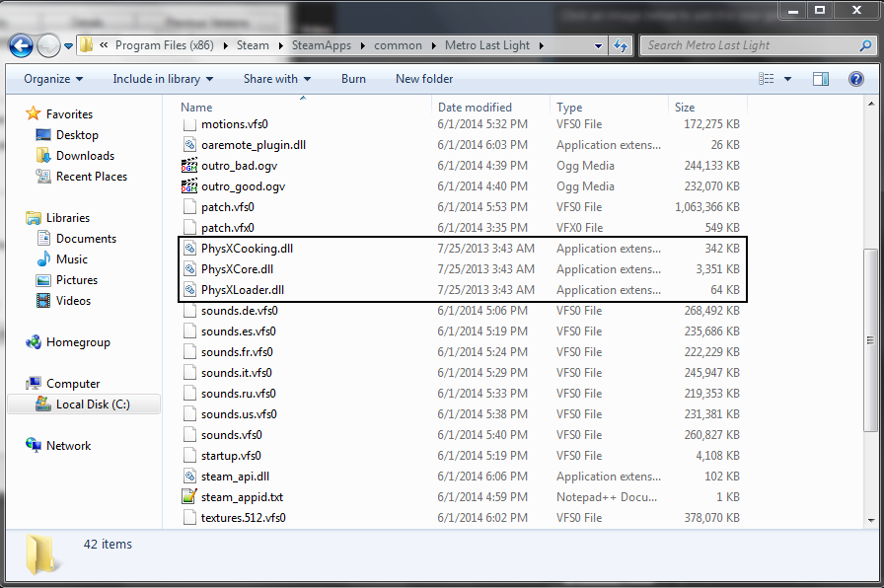Select the patch.vfx0 file name
Viewport: 884px width, 588px height.
point(228,228)
